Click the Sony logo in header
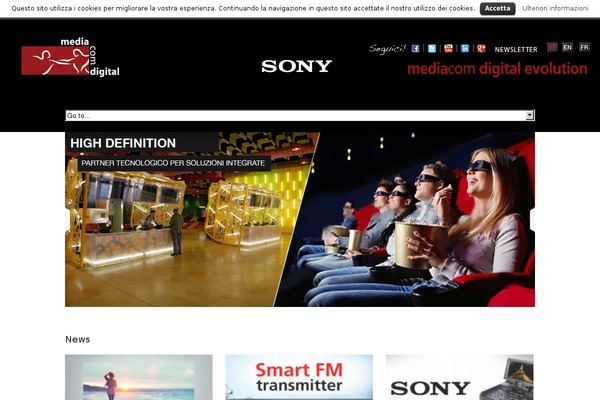The image size is (600, 400). (297, 66)
